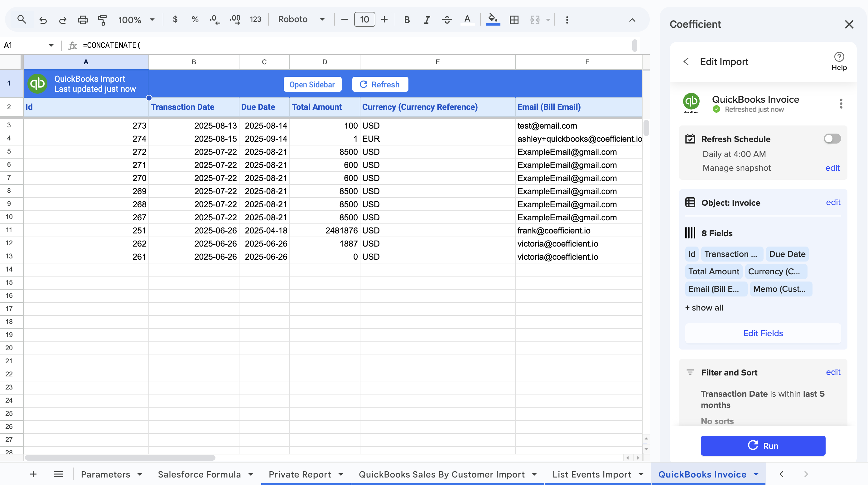
Task: Click the paint format roller icon
Action: [x=102, y=20]
